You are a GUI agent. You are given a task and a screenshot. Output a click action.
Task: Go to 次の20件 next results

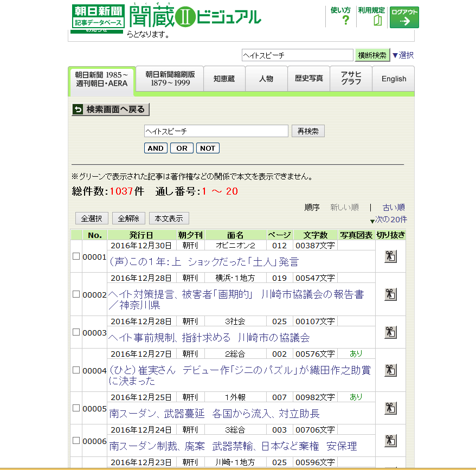pos(389,220)
